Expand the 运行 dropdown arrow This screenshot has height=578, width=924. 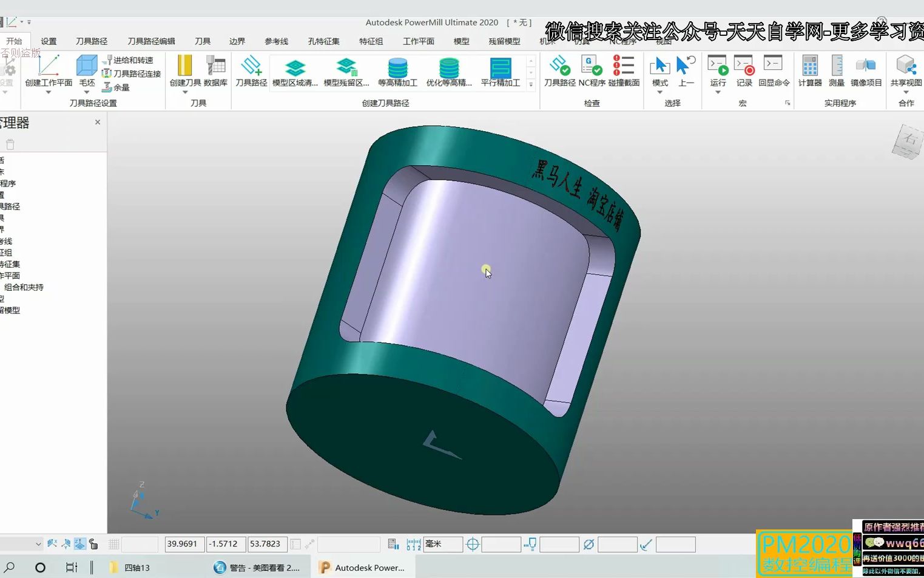(718, 92)
